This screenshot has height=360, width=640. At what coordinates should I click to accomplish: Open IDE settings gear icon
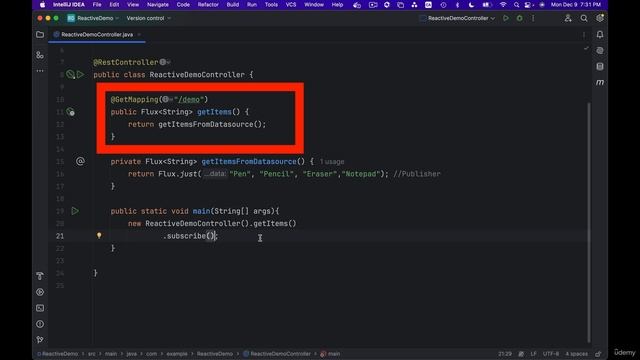[x=600, y=18]
